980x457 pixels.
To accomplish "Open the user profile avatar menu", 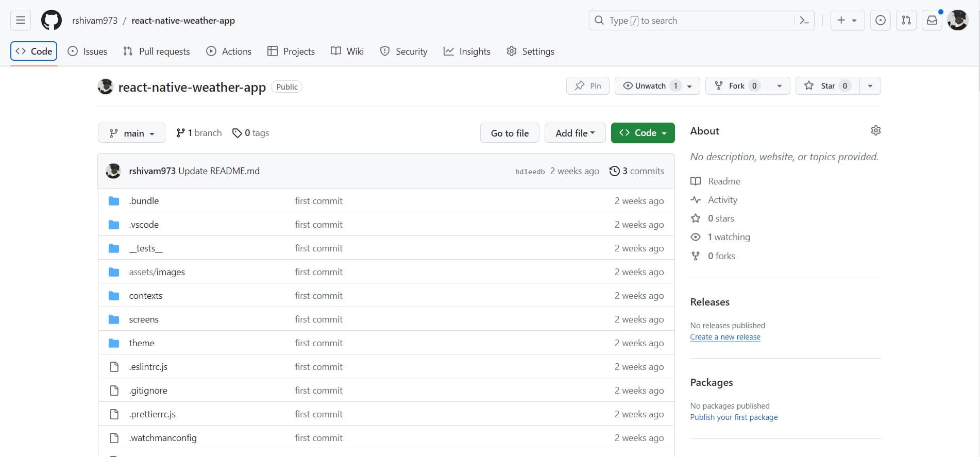I will click(958, 21).
